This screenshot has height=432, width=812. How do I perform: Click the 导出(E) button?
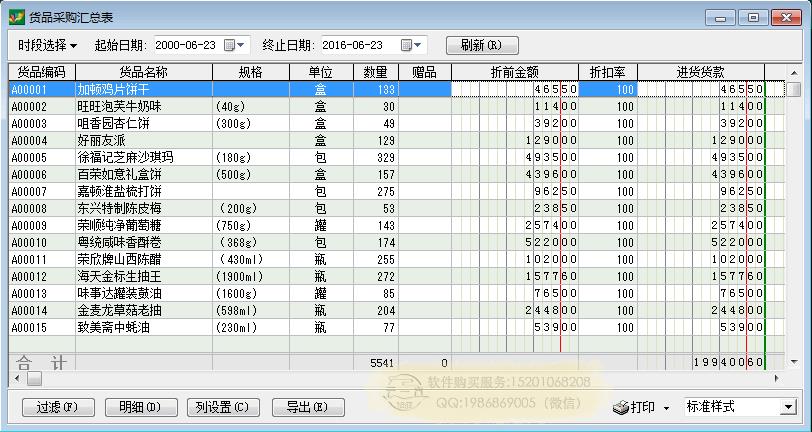tap(306, 407)
